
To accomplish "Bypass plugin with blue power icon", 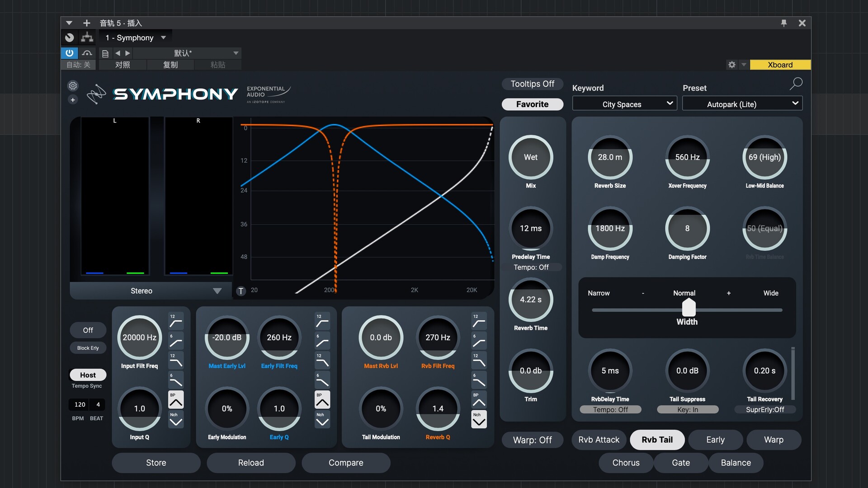I will pos(69,53).
